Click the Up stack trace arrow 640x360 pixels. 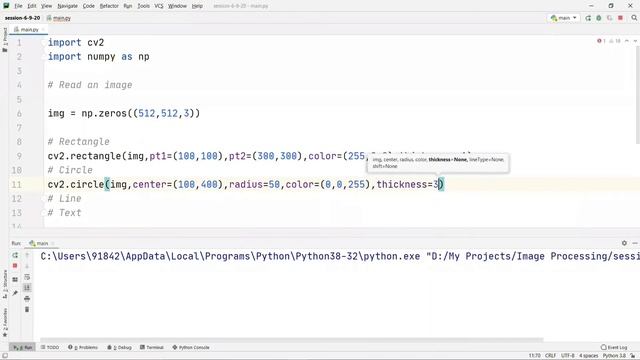click(x=27, y=255)
